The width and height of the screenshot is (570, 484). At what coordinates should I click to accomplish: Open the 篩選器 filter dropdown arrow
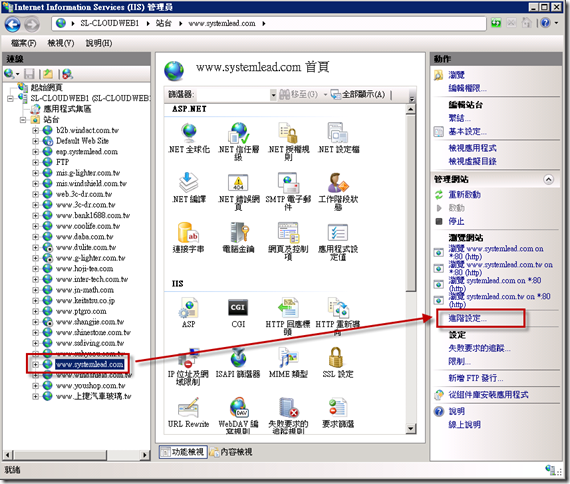(273, 95)
